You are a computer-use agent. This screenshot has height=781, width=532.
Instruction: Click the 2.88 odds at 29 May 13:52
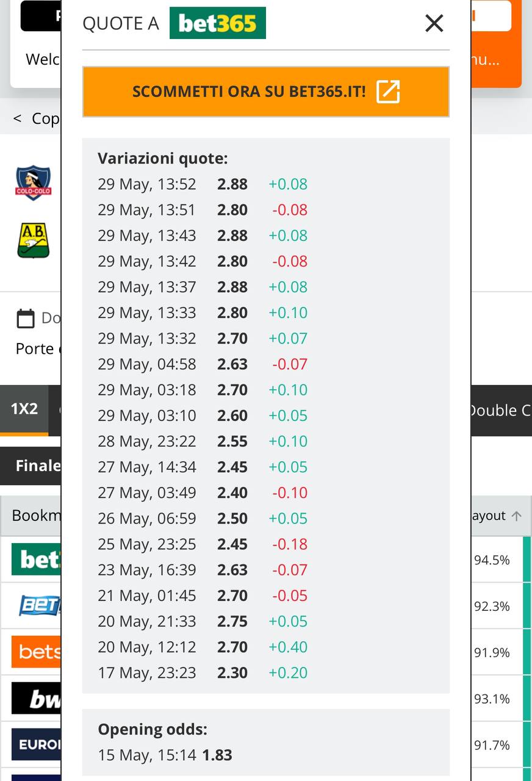tap(232, 184)
